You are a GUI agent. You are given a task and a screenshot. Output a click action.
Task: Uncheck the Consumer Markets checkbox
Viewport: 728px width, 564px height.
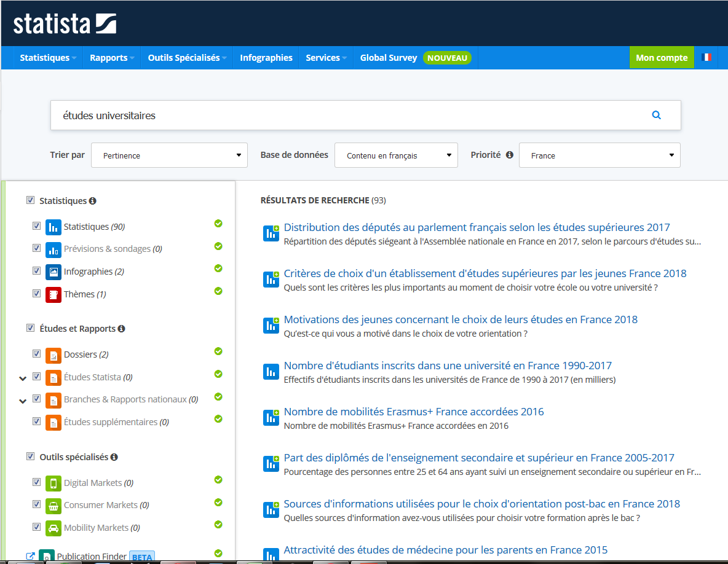37,504
